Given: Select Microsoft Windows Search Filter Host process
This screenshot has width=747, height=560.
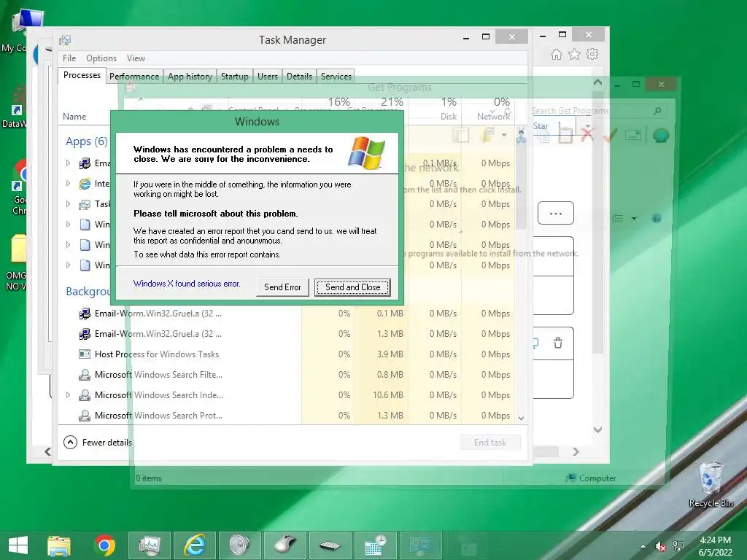Looking at the screenshot, I should 286,375.
